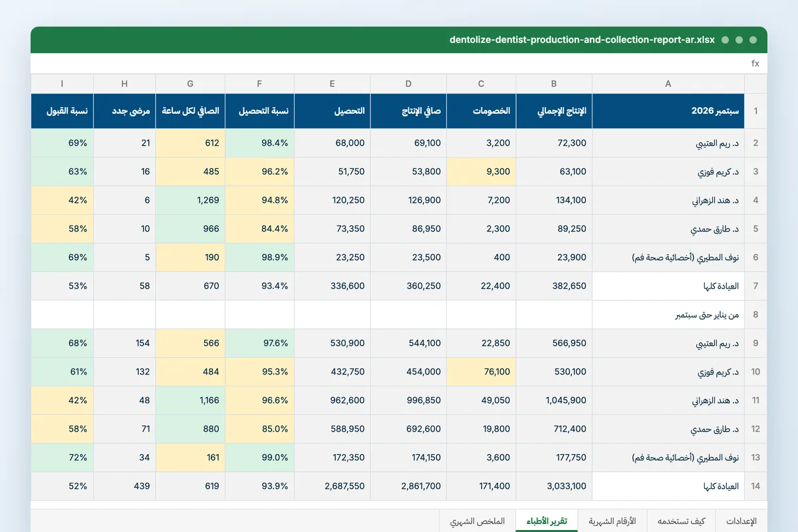Click the التحصيل header cell
The image size is (798, 532).
point(332,111)
